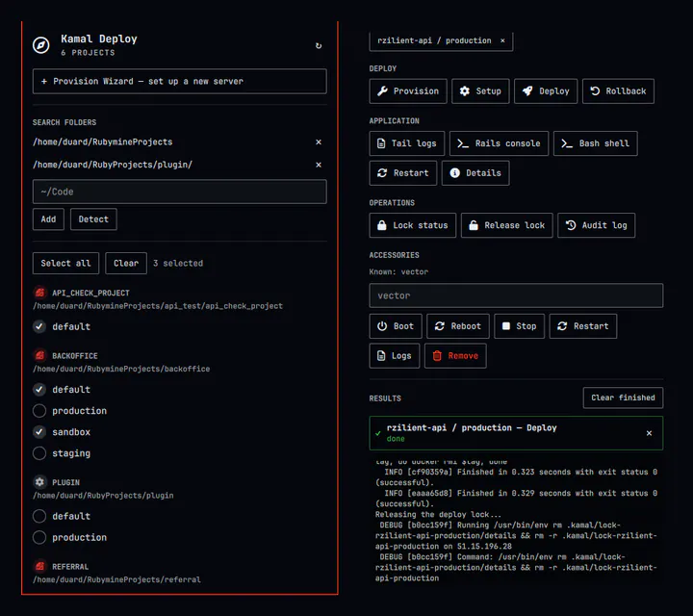Open Bash shell terminal icon button
This screenshot has width=693, height=616.
[595, 143]
